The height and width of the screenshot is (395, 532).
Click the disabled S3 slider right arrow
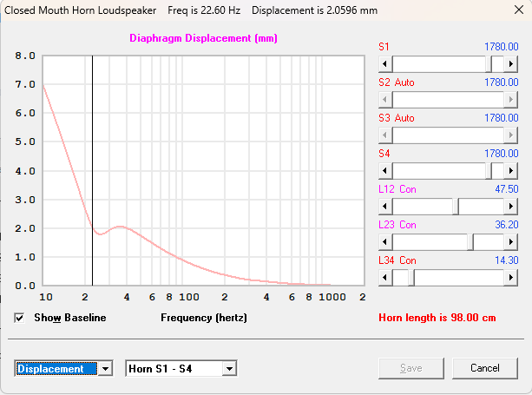(510, 135)
